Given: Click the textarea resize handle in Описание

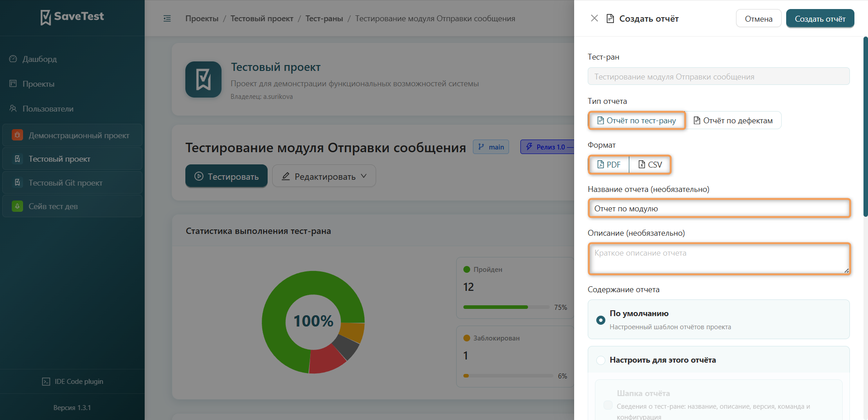Looking at the screenshot, I should pyautogui.click(x=846, y=270).
